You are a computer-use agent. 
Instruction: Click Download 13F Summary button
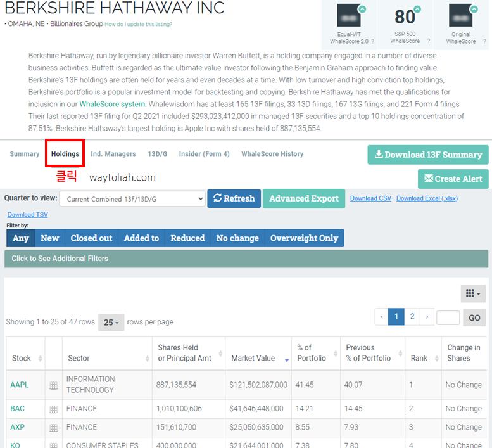pos(428,155)
